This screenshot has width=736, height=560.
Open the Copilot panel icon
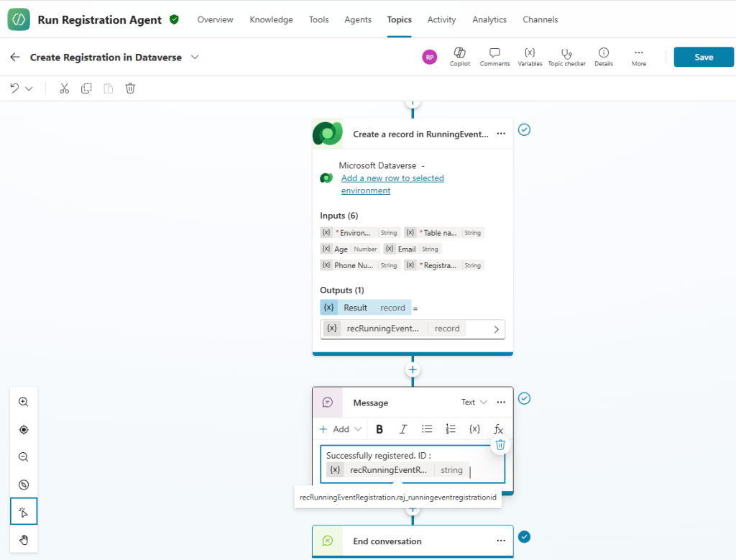click(x=459, y=54)
